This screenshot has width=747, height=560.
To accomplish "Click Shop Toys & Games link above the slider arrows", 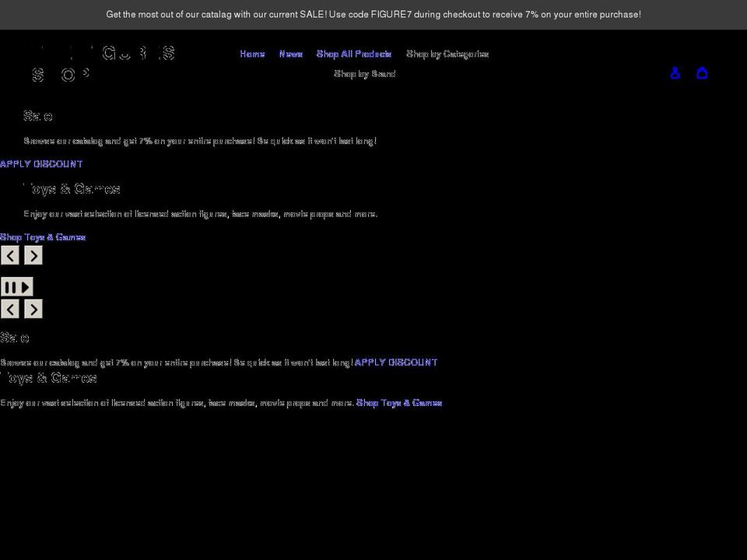I will tap(43, 237).
